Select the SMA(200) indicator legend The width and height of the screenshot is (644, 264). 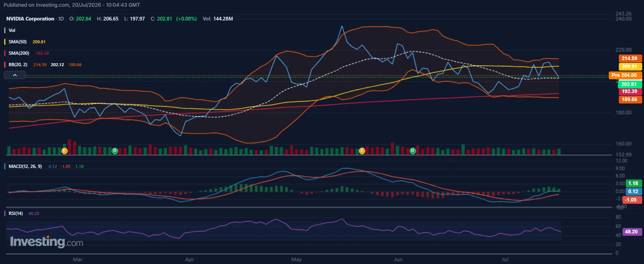pos(19,53)
